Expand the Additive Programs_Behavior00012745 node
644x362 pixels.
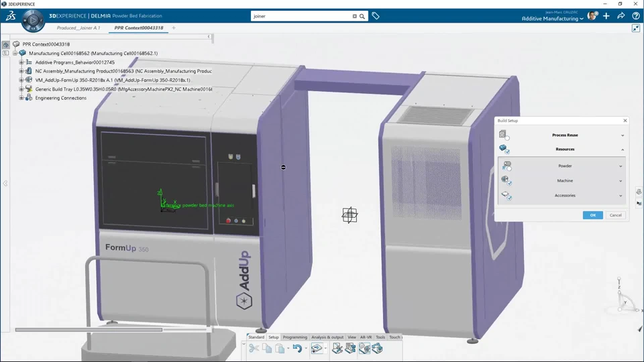point(21,62)
